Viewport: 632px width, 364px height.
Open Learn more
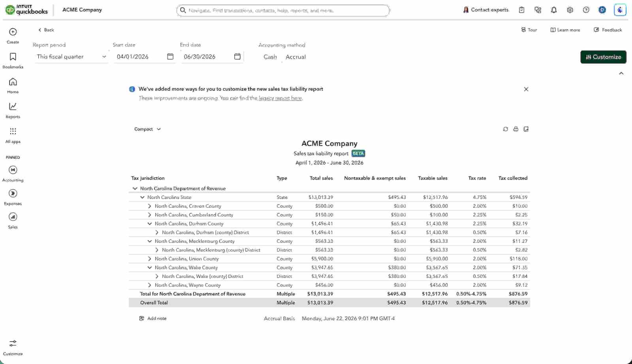(565, 30)
